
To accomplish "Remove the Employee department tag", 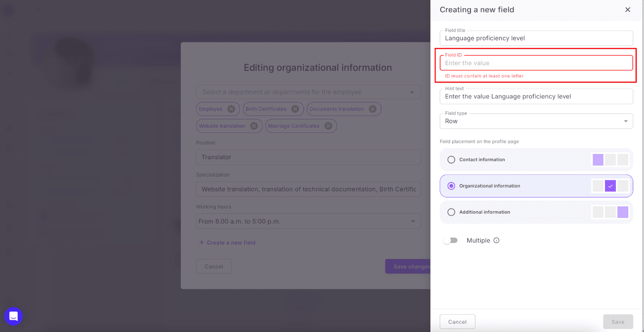I will coord(231,109).
